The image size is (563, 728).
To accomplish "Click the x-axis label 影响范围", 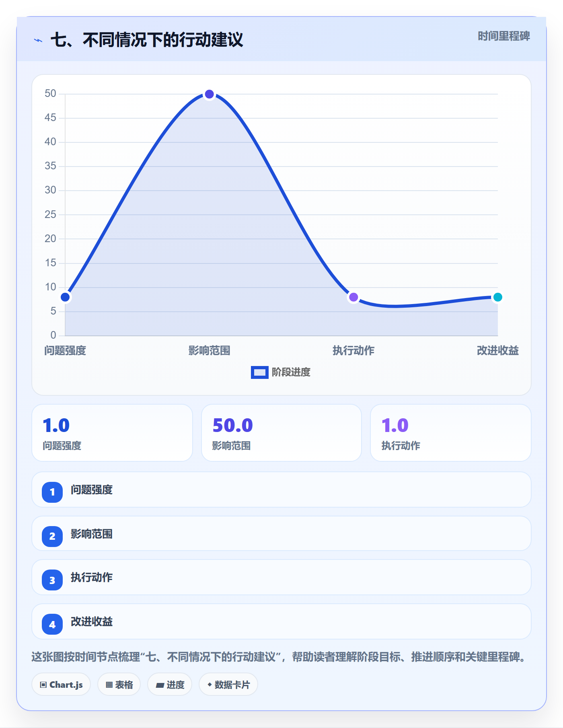I will [x=209, y=351].
